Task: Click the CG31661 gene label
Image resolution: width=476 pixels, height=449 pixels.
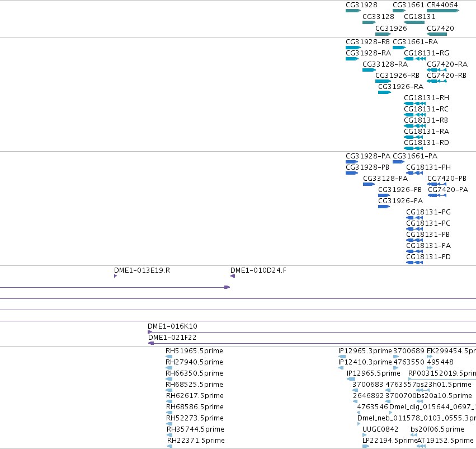Action: [408, 5]
